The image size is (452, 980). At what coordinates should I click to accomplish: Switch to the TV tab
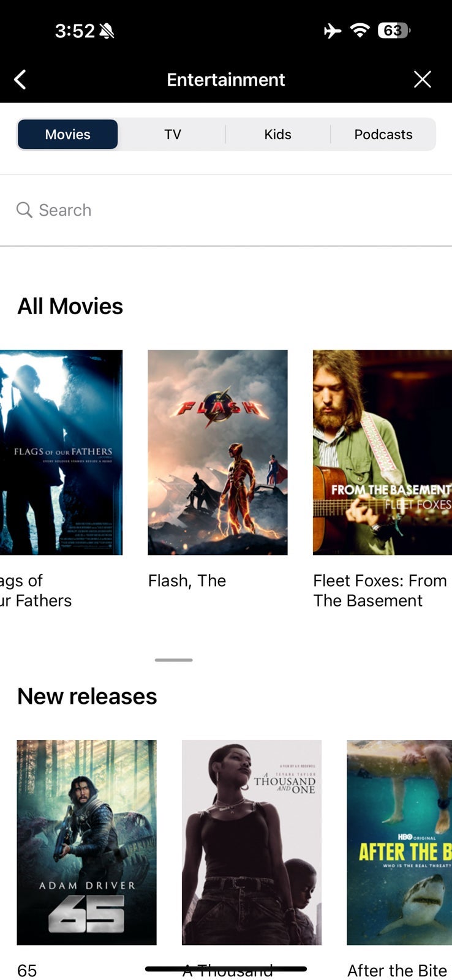tap(173, 134)
